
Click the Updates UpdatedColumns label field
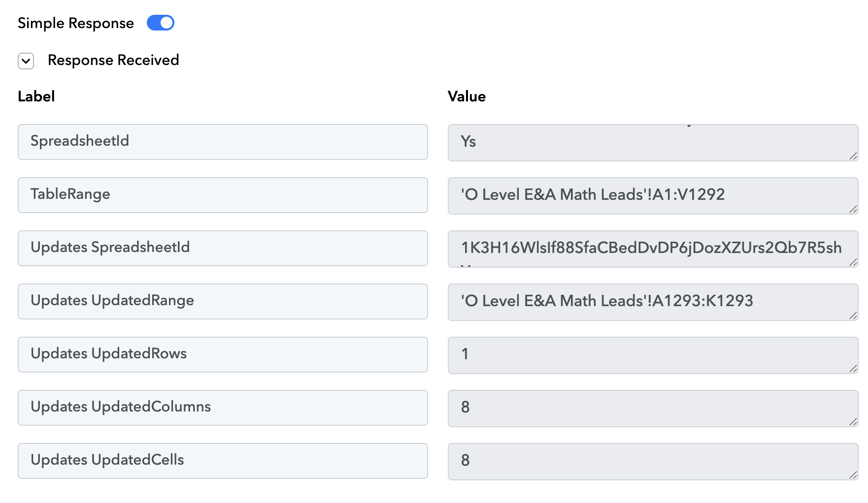coord(223,408)
